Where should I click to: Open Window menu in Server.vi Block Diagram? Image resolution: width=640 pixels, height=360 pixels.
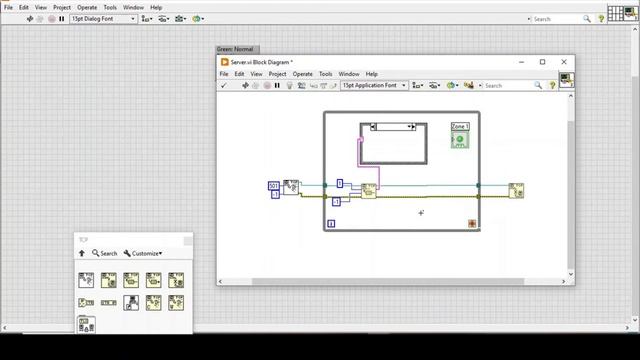(349, 74)
